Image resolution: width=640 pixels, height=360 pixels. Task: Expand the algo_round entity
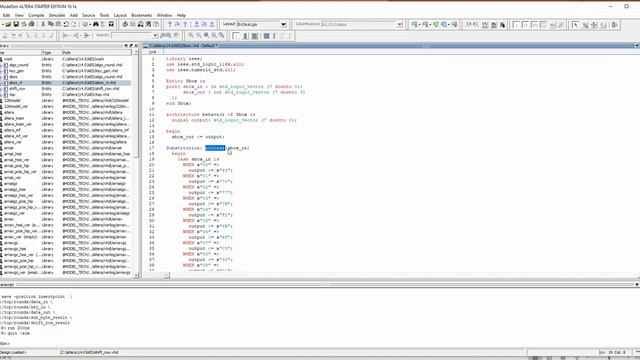(x=2, y=65)
